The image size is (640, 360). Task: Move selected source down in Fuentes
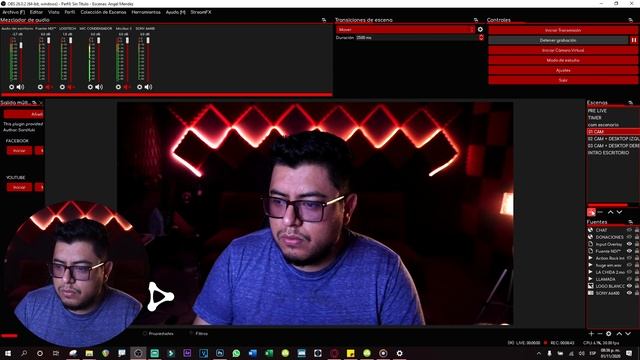point(628,334)
